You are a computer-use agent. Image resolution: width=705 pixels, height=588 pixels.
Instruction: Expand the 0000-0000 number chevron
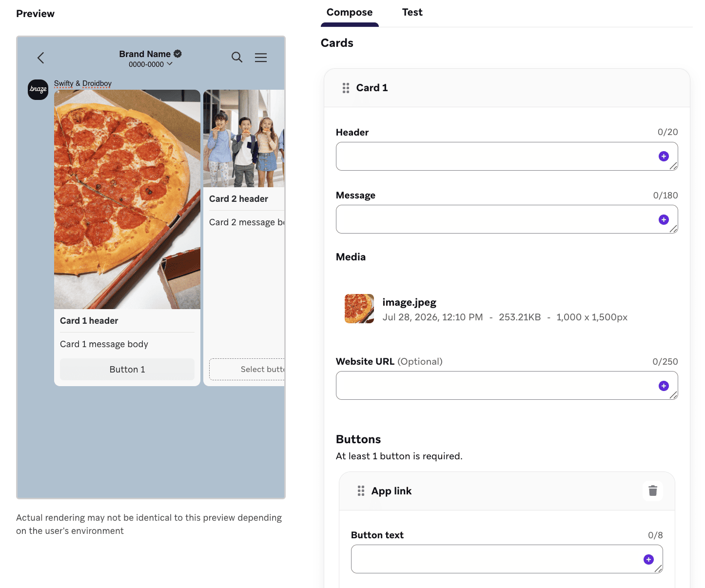tap(170, 64)
